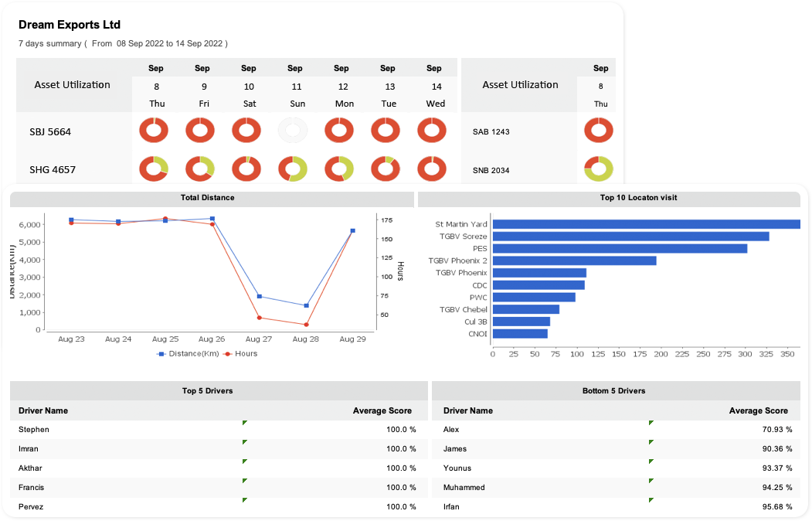Sort Bottom 5 by Average Score column
Screen dimensions: 812x521
coord(758,410)
